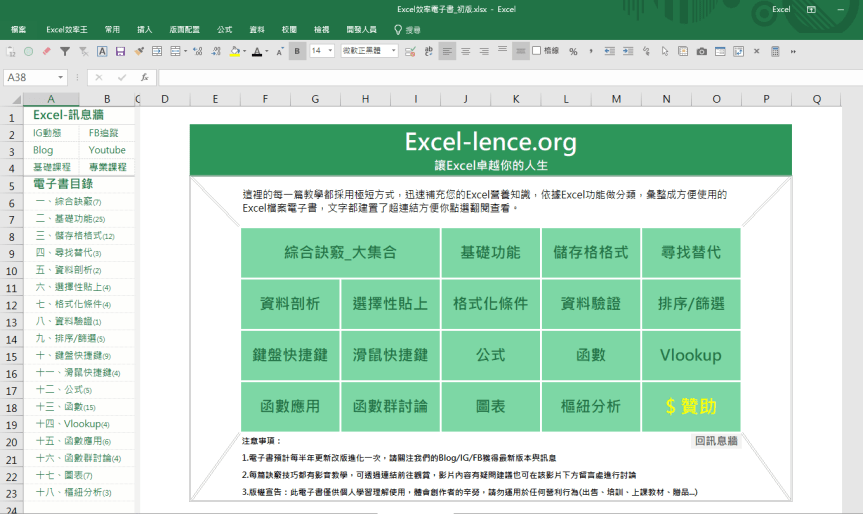863x514 pixels.
Task: Click the ab replace icon
Action: (x=428, y=51)
